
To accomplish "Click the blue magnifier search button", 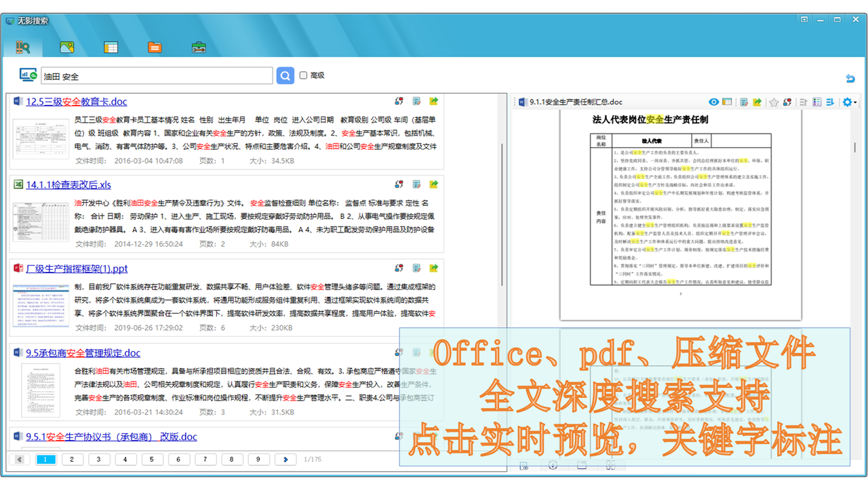I will (x=285, y=75).
